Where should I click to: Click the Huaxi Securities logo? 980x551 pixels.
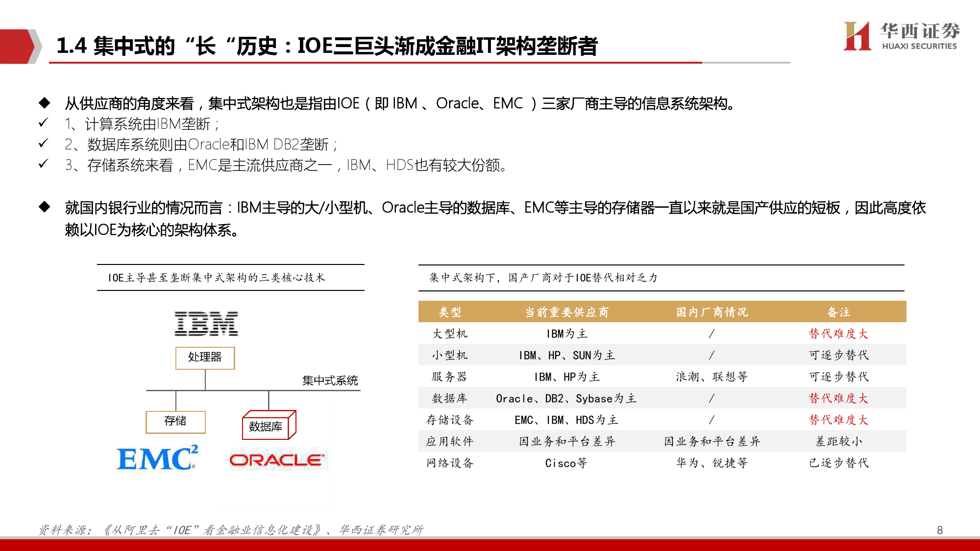pos(901,36)
